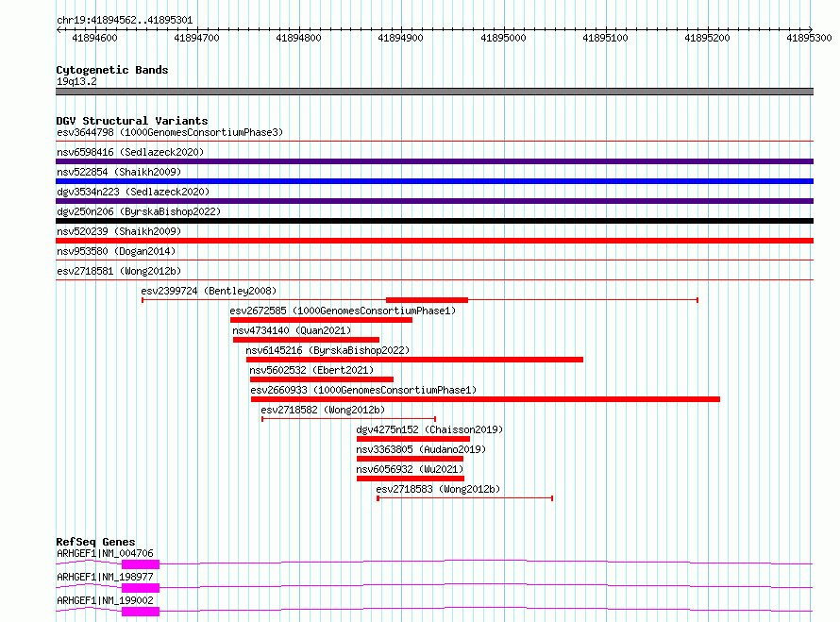Click the esv3644798 (1000GenomesConsortiumPhase3) variant label
Image resolution: width=840 pixels, height=622 pixels.
[x=170, y=132]
